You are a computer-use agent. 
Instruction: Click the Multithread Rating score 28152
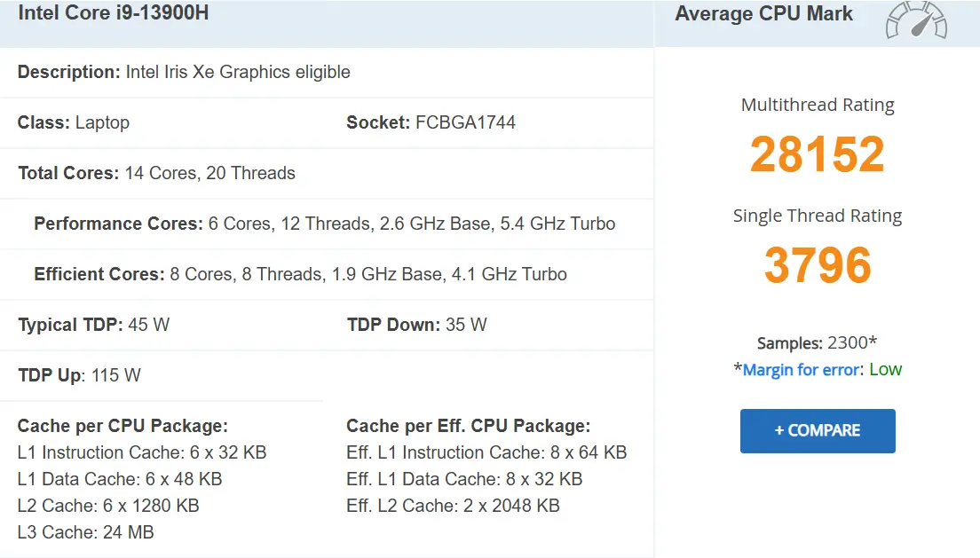tap(818, 153)
